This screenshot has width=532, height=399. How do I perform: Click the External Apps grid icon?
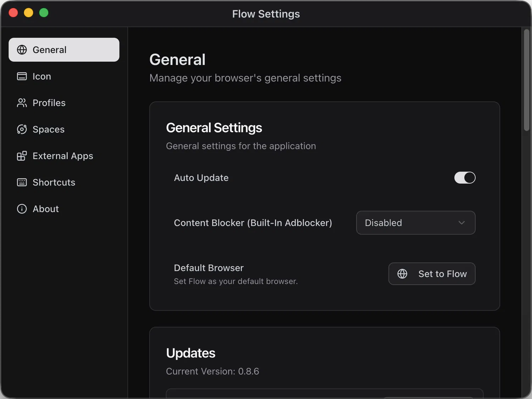[x=22, y=156]
